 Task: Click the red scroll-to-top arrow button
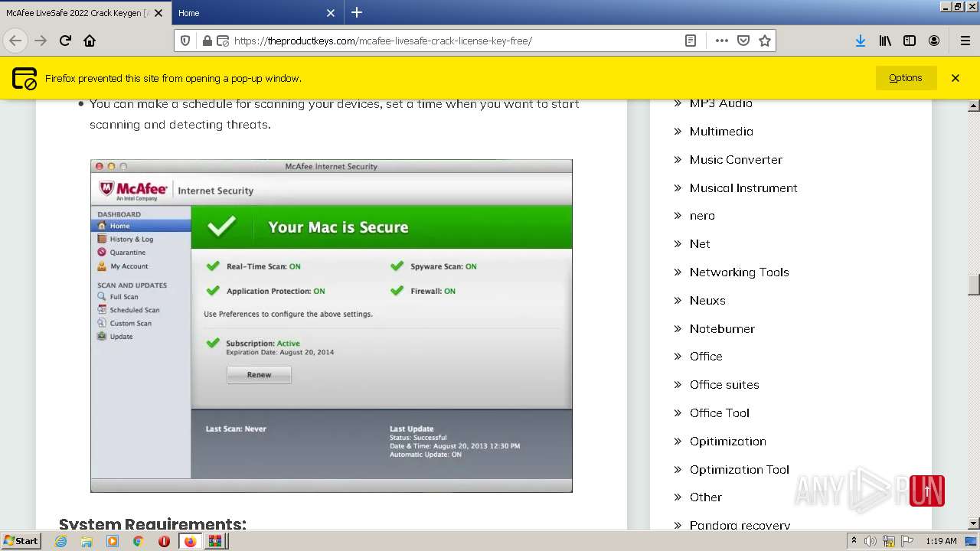pyautogui.click(x=926, y=491)
